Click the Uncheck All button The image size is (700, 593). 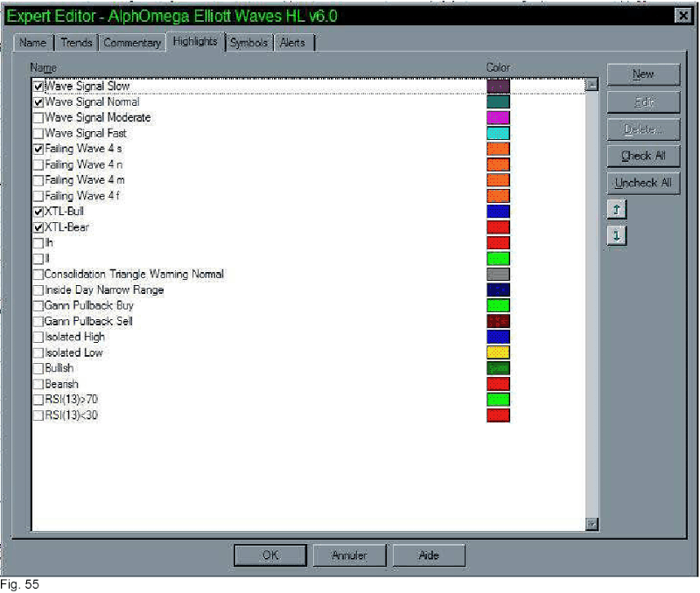click(643, 183)
